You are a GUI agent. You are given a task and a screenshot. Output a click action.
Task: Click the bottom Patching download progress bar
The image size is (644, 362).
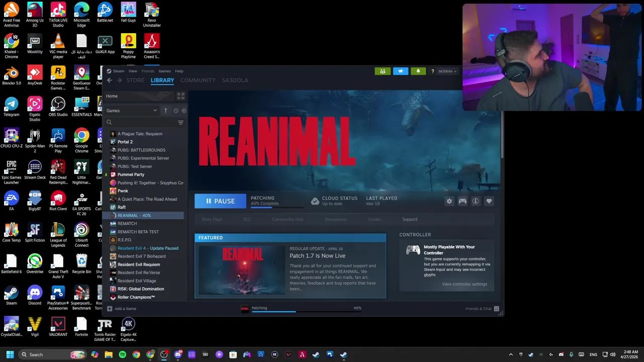pos(306,312)
